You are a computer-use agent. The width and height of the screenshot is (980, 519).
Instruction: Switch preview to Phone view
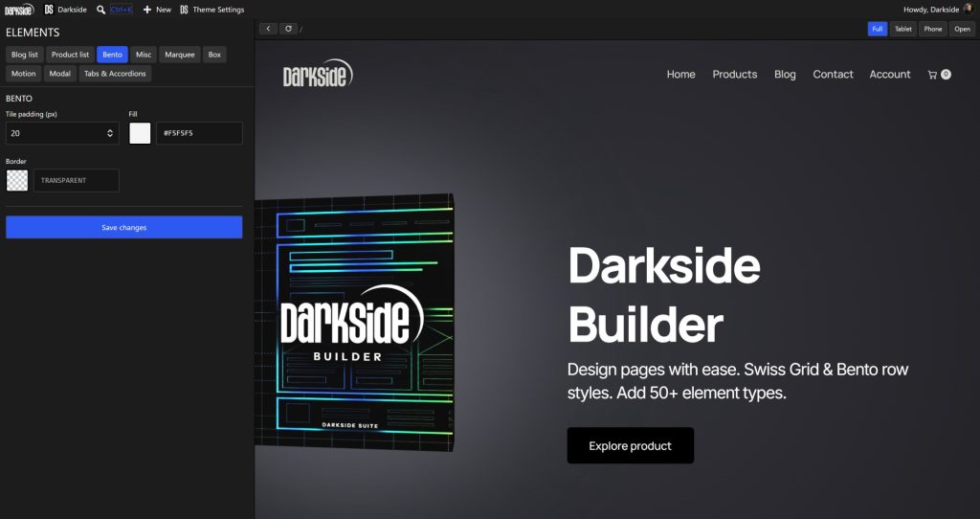933,29
